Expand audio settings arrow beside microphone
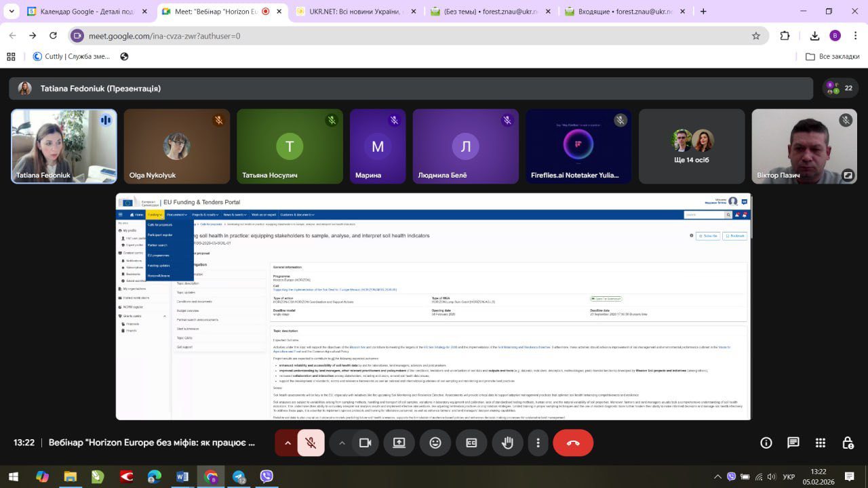The image size is (868, 488). click(x=288, y=443)
